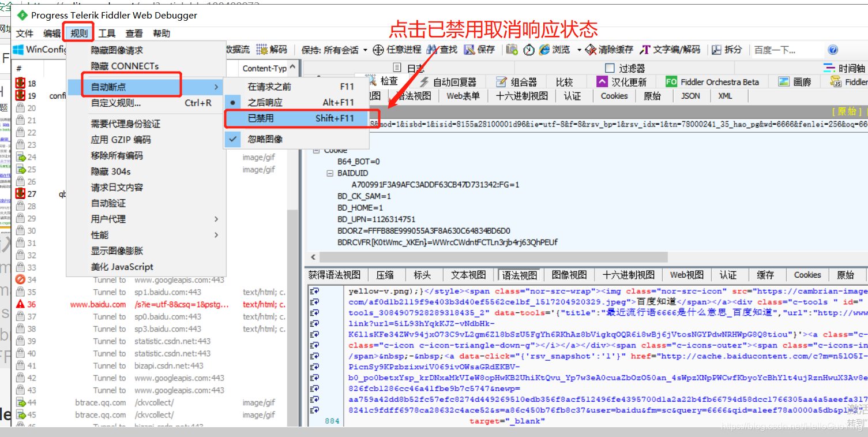Open the View (查看) menu
This screenshot has height=437, width=868.
click(134, 33)
